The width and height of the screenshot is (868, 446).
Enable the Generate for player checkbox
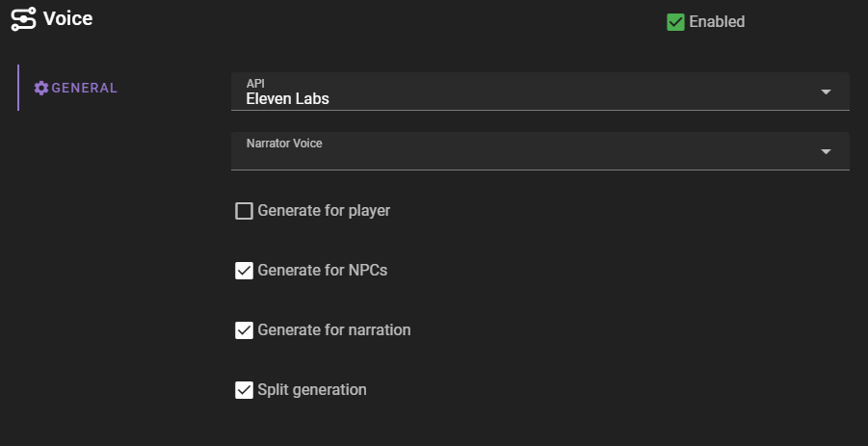click(x=244, y=211)
